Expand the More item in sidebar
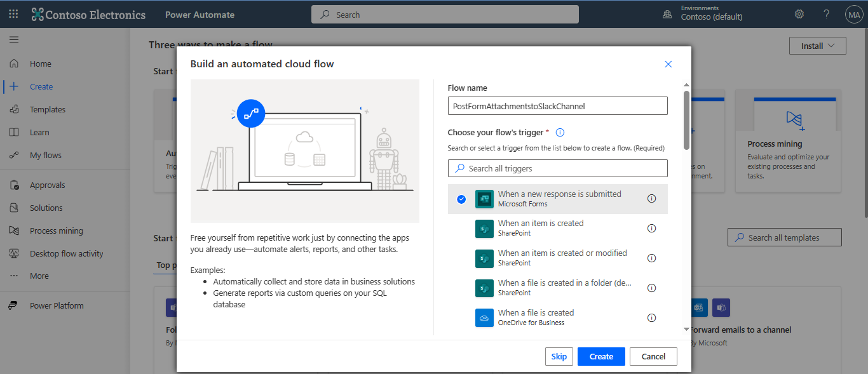Image resolution: width=868 pixels, height=374 pixels. [39, 276]
